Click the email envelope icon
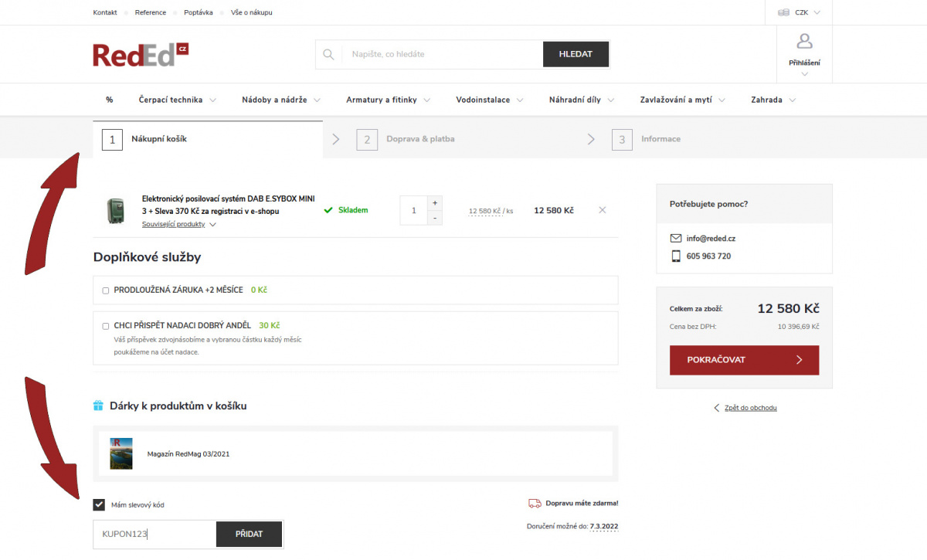The height and width of the screenshot is (560, 927). 676,239
